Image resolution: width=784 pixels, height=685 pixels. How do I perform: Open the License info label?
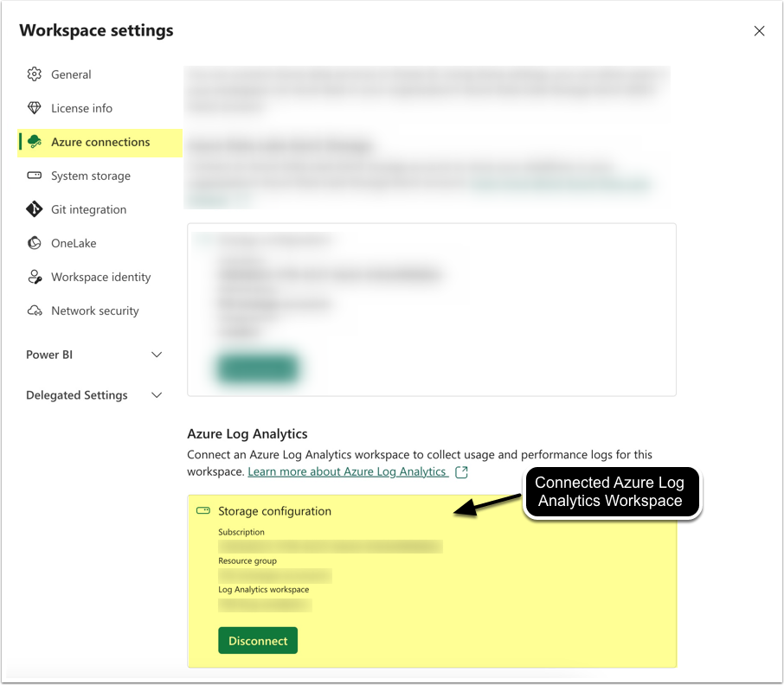81,108
